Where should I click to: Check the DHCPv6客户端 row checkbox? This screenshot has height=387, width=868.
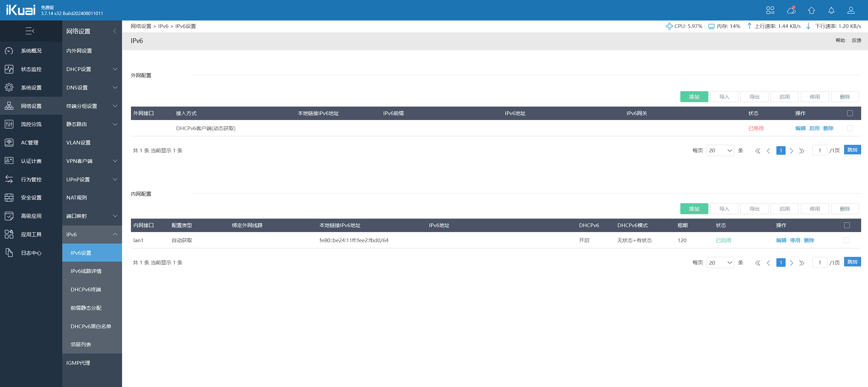click(x=850, y=128)
